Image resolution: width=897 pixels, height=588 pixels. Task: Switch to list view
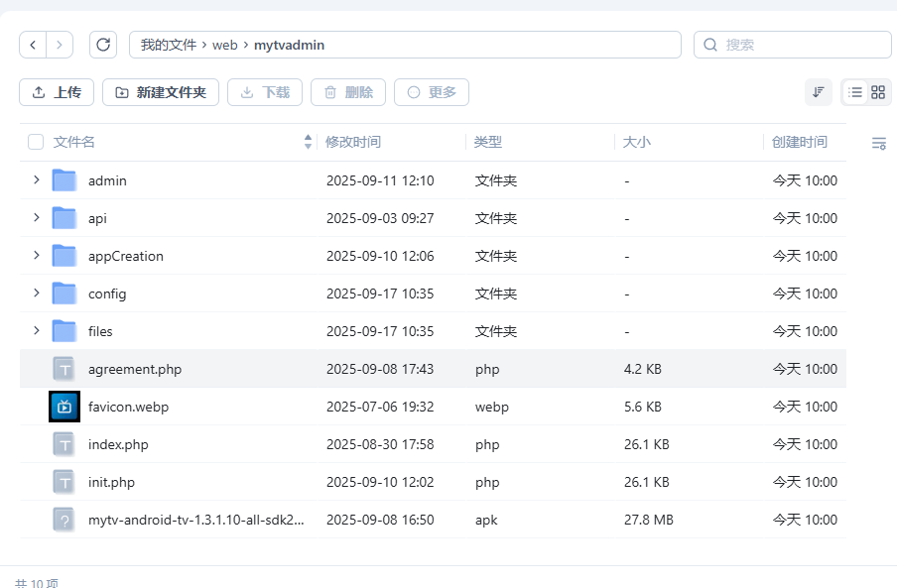pos(854,92)
